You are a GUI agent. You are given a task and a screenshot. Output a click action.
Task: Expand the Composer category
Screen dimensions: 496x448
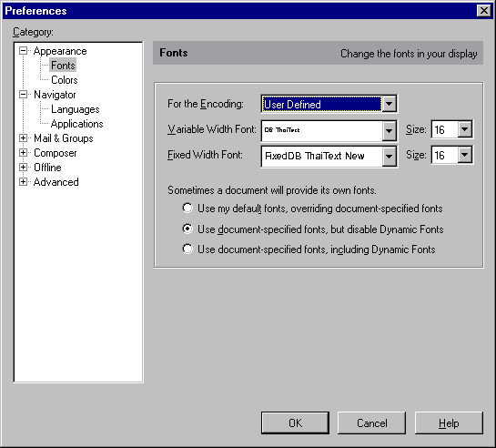[23, 152]
